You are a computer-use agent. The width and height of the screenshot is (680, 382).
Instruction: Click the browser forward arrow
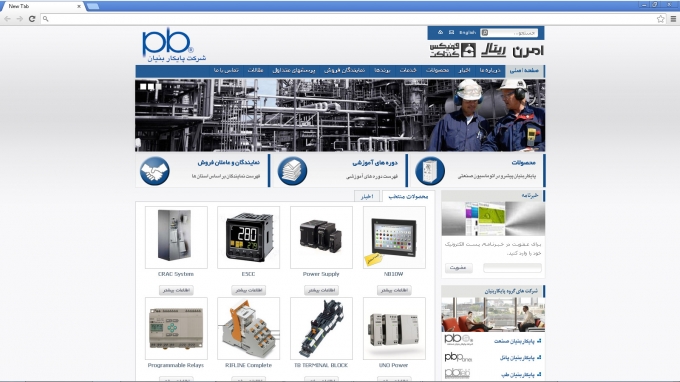20,19
